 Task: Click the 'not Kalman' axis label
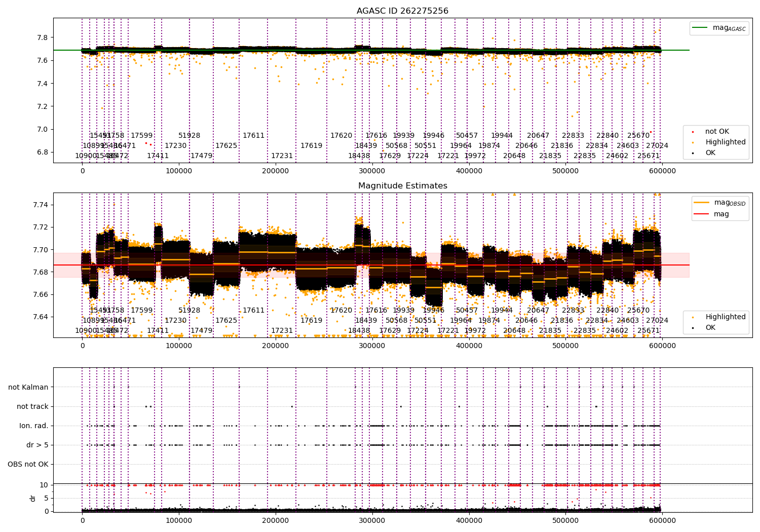pos(28,387)
